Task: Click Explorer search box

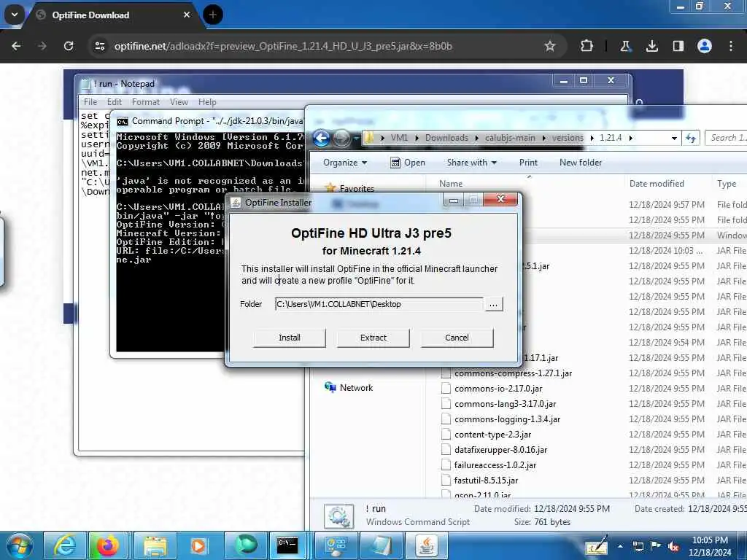Action: (726, 138)
